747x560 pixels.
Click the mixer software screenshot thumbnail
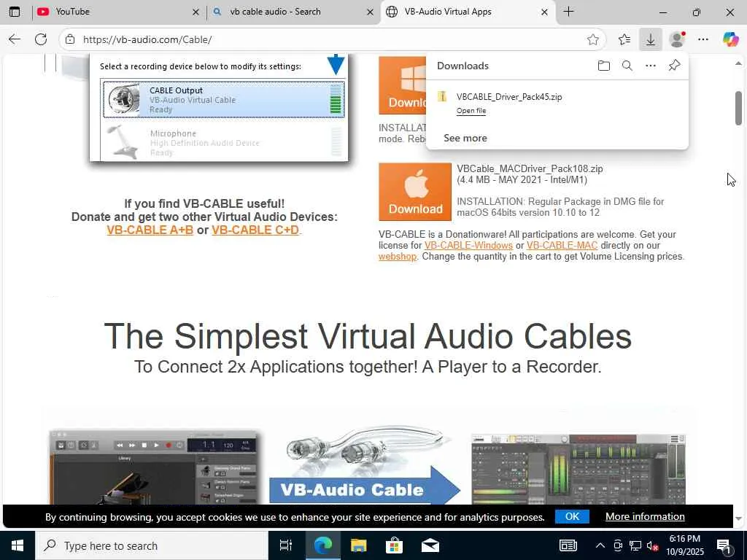(578, 469)
